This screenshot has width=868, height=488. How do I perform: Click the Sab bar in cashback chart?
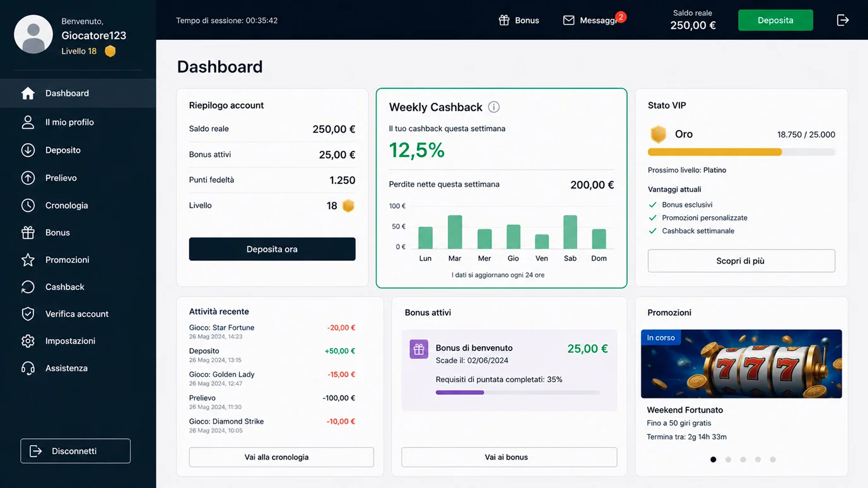point(570,232)
